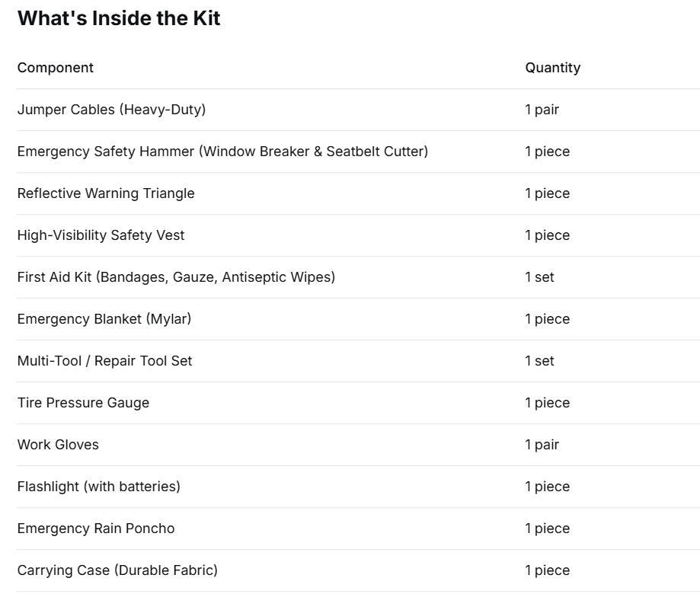Click the Reflective Warning Triangle entry
Screen dimensions: 700x594
click(x=106, y=193)
